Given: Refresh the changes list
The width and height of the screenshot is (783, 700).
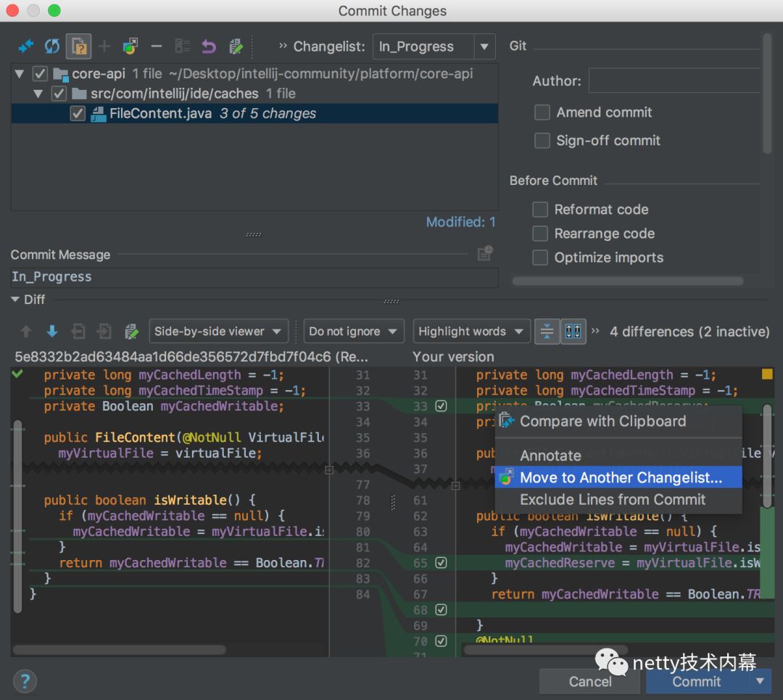Looking at the screenshot, I should pos(52,46).
